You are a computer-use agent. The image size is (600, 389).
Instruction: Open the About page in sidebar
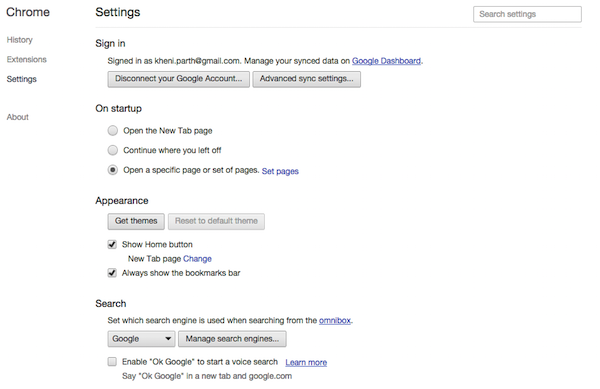point(18,117)
